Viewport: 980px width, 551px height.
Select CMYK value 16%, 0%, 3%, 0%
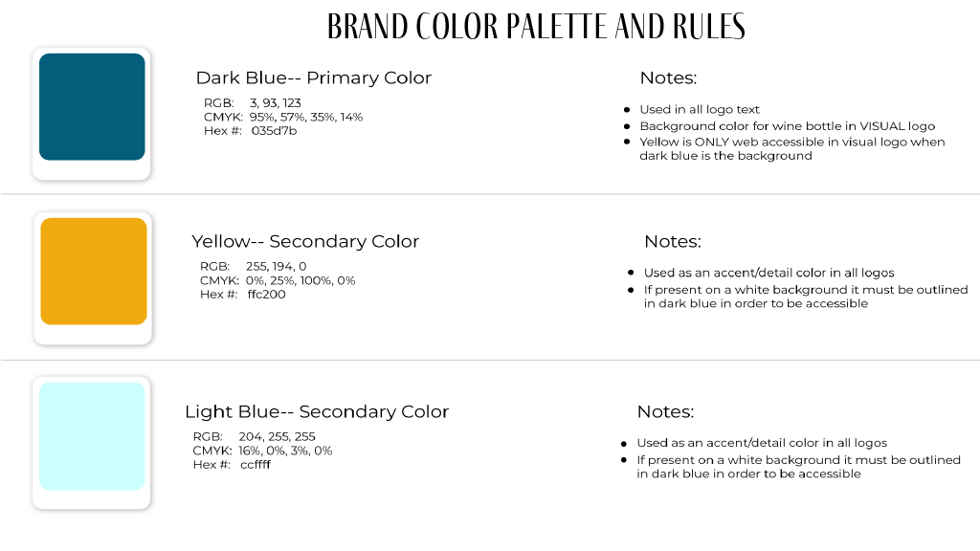(285, 452)
